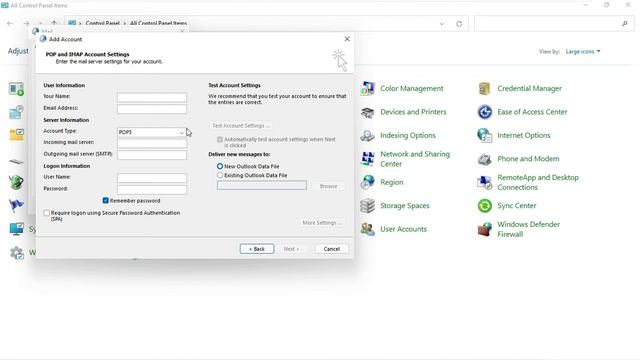The image size is (640, 360).
Task: Click Control Panel breadcrumb in address bar
Action: [x=102, y=24]
